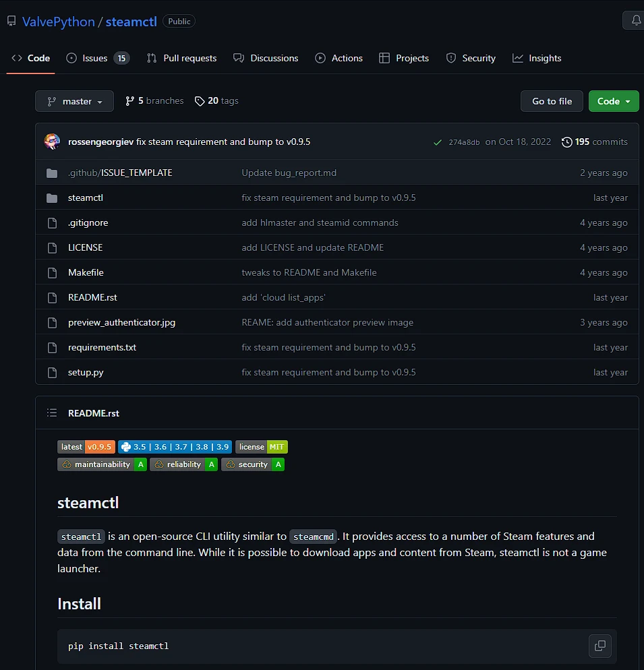Click the commit hash 274a8db
644x670 pixels.
coord(464,142)
